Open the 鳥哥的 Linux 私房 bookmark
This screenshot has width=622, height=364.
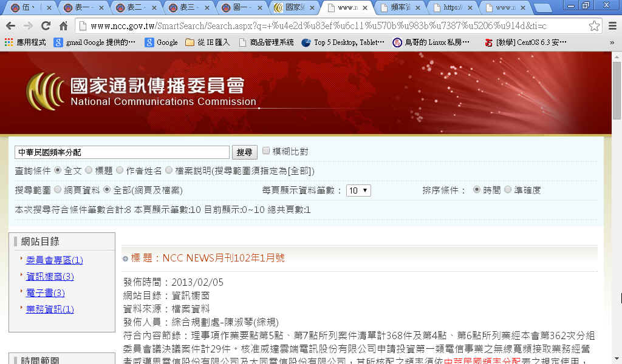(431, 42)
